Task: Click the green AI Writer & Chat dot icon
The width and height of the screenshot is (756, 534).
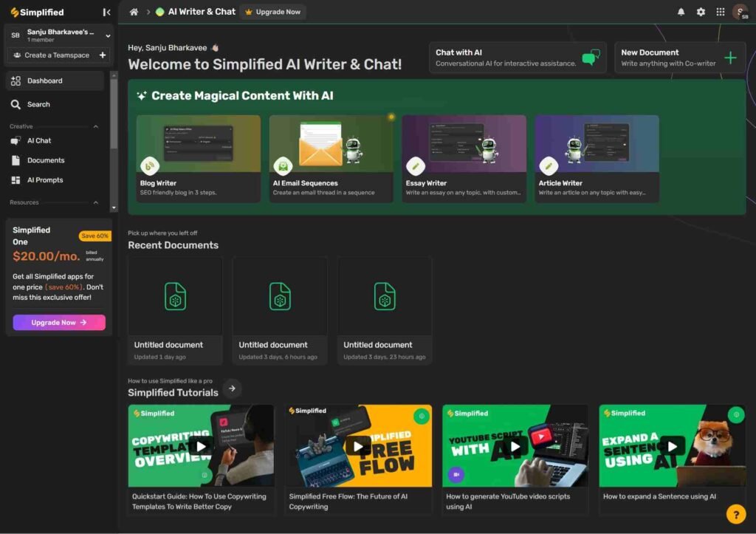Action: [x=159, y=12]
